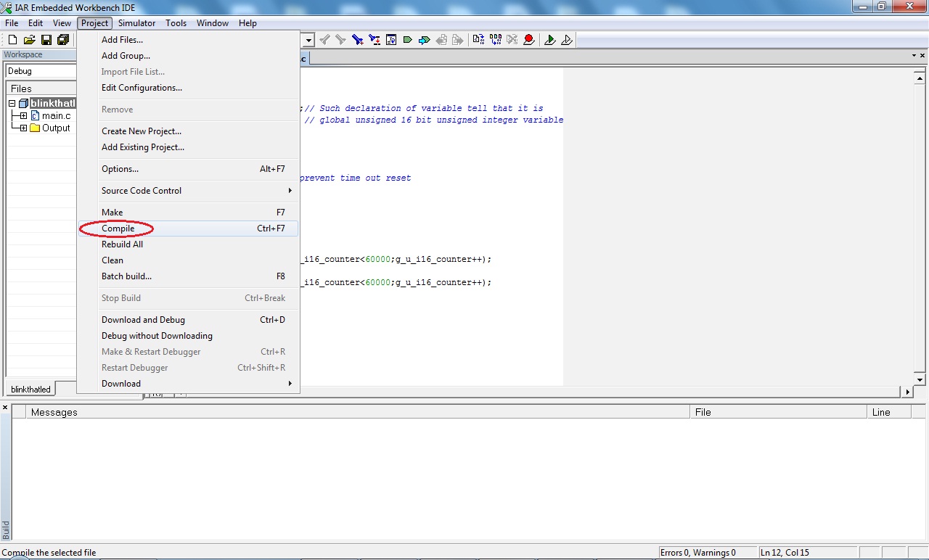Click the red Toggle Breakpoint icon

529,40
